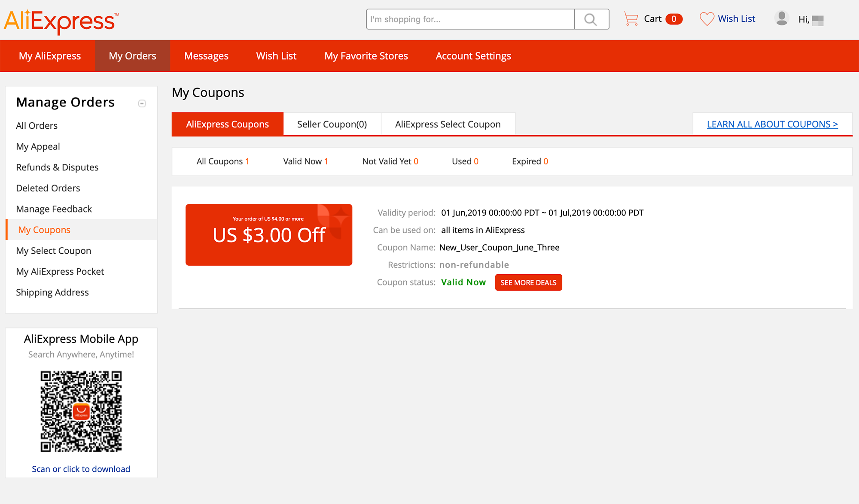The image size is (859, 504).
Task: Open Refunds & Disputes
Action: point(57,167)
